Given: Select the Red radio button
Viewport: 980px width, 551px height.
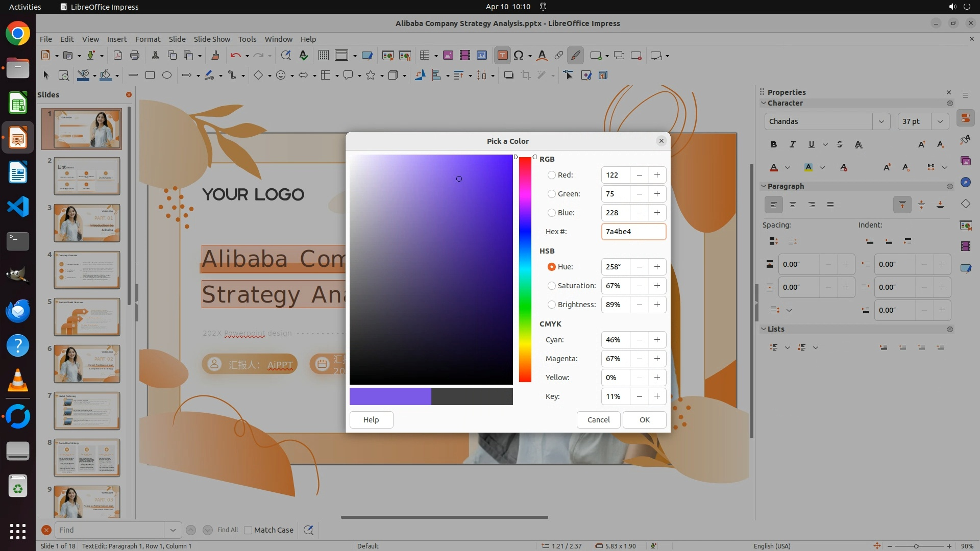Looking at the screenshot, I should (x=551, y=175).
